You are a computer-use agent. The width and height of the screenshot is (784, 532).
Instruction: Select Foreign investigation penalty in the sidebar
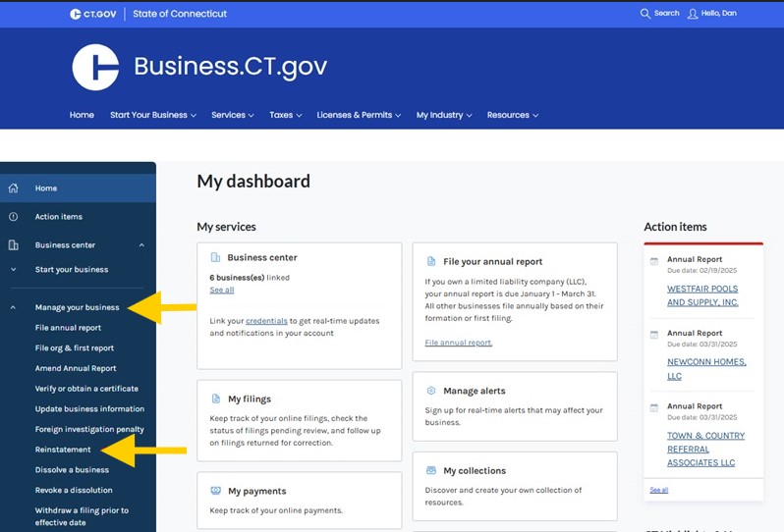pyautogui.click(x=89, y=429)
